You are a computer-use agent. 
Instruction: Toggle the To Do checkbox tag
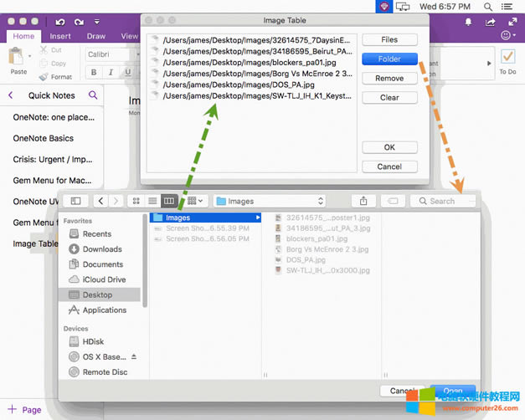(x=507, y=56)
